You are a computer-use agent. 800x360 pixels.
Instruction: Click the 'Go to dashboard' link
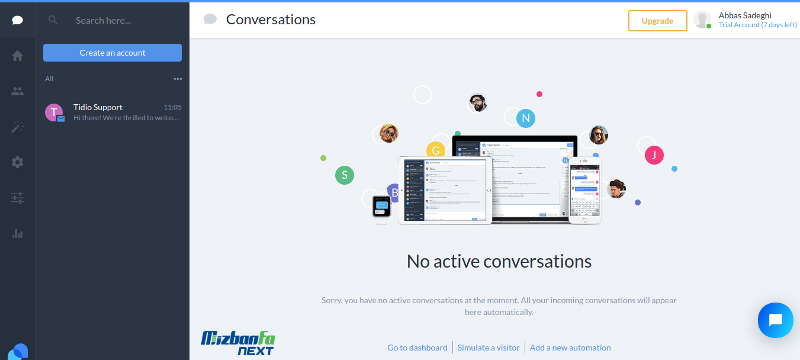tap(417, 348)
